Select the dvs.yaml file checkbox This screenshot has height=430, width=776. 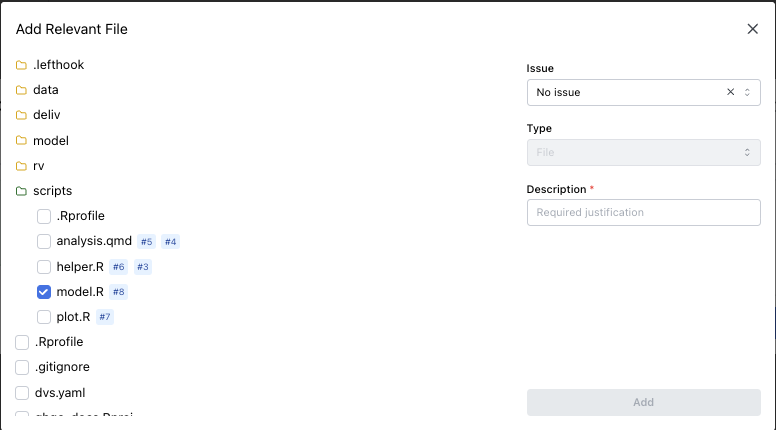[x=22, y=393]
